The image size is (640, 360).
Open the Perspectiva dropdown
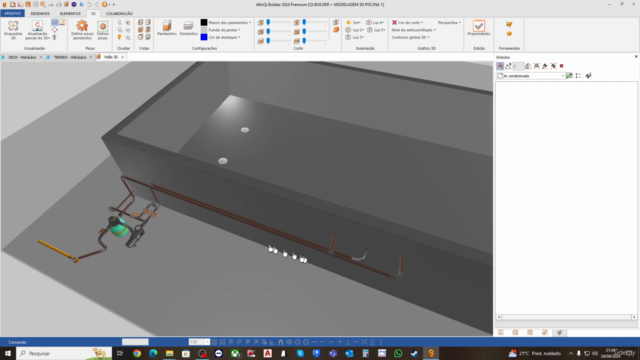pos(449,22)
